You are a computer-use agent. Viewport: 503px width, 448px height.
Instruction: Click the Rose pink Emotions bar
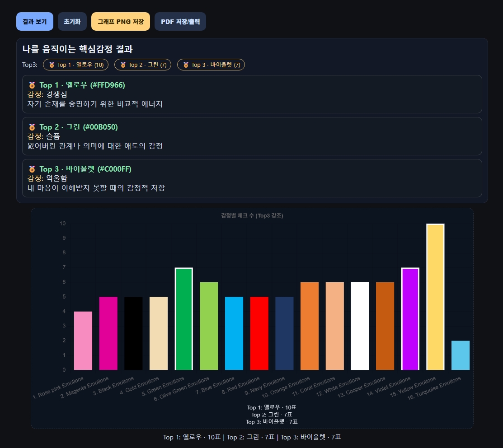coord(83,341)
